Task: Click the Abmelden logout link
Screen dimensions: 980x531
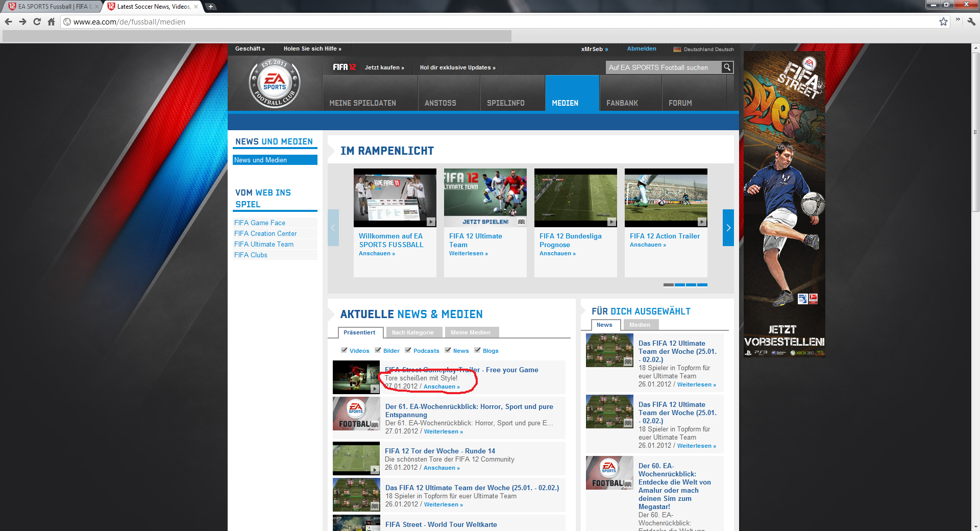Action: click(642, 49)
